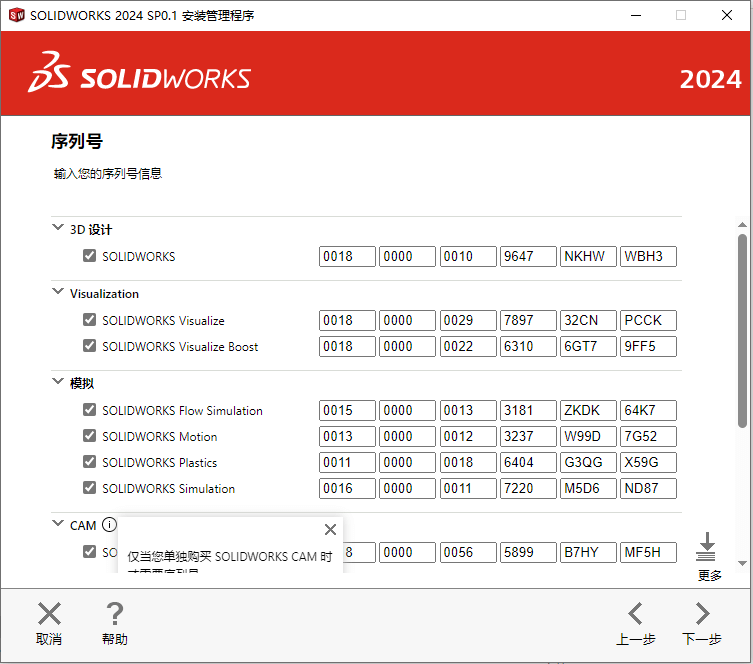Uncheck SOLIDWORKS Flow Simulation checkbox
Viewport: 753px width, 664px height.
[89, 410]
